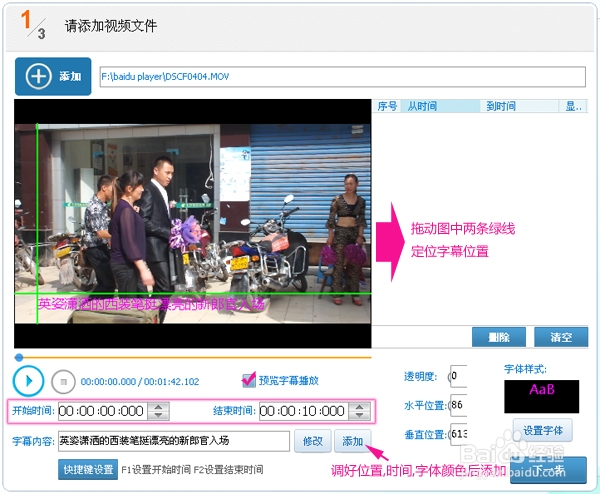The image size is (600, 494).
Task: Click the 清空 clear button
Action: [x=561, y=337]
